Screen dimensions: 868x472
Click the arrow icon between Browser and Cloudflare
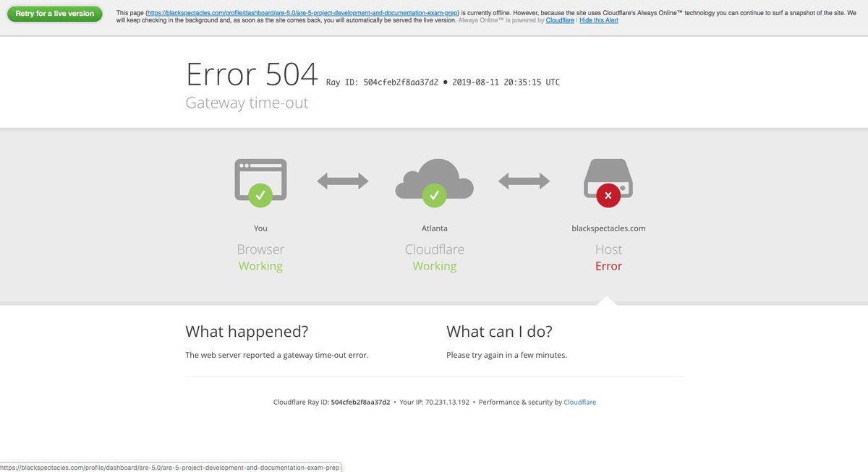pos(343,181)
